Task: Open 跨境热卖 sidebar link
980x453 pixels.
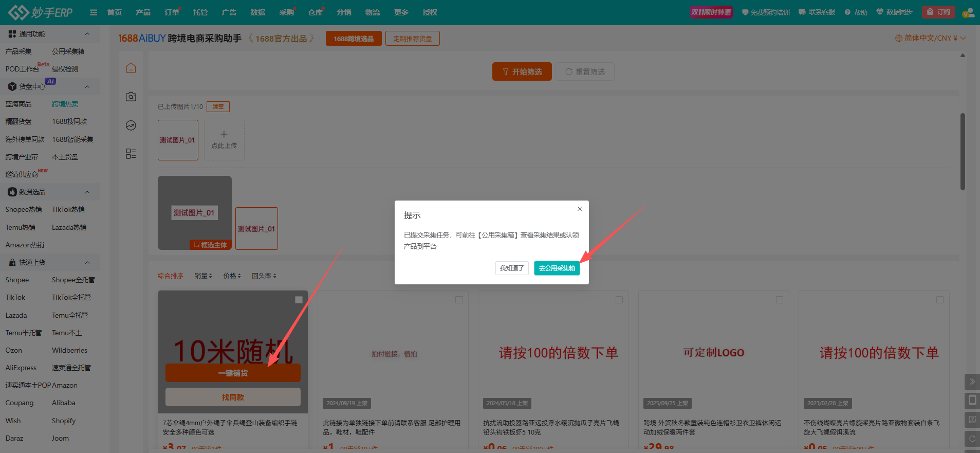Action: 65,104
